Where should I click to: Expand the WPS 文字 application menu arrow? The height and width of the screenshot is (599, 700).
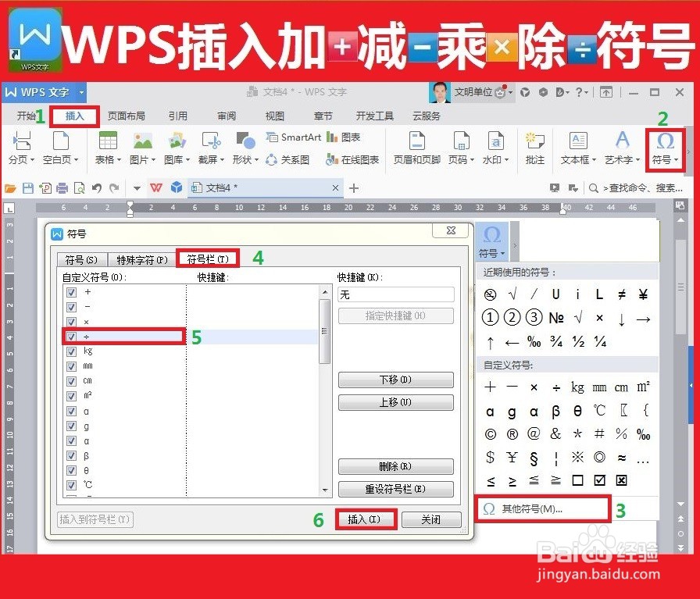(x=82, y=92)
